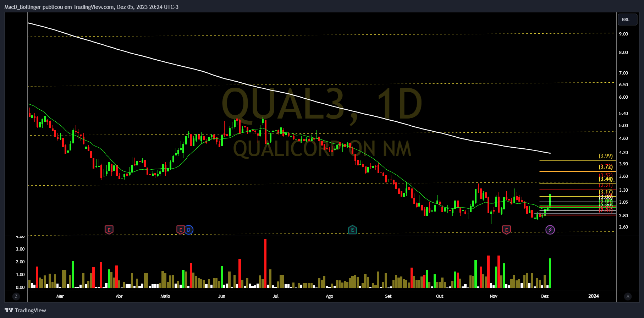This screenshot has height=318, width=644.
Task: Click the MacD_Bollinger publication header text
Action: [x=92, y=7]
